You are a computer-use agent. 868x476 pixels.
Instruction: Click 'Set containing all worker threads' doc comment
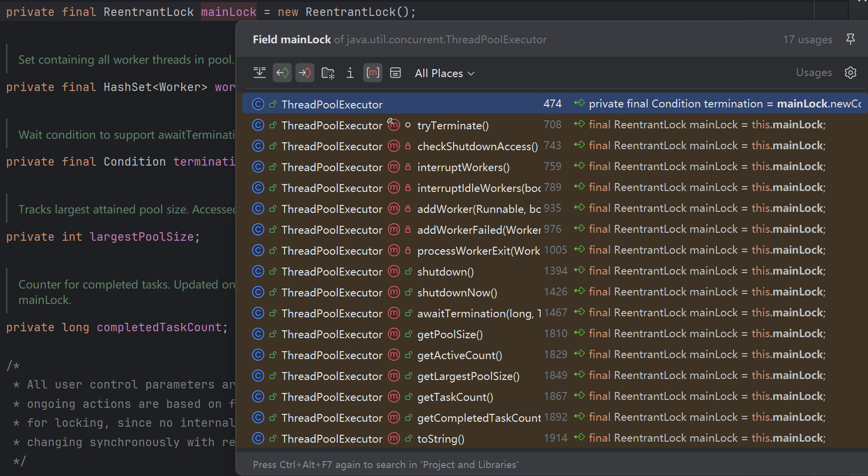(x=126, y=60)
